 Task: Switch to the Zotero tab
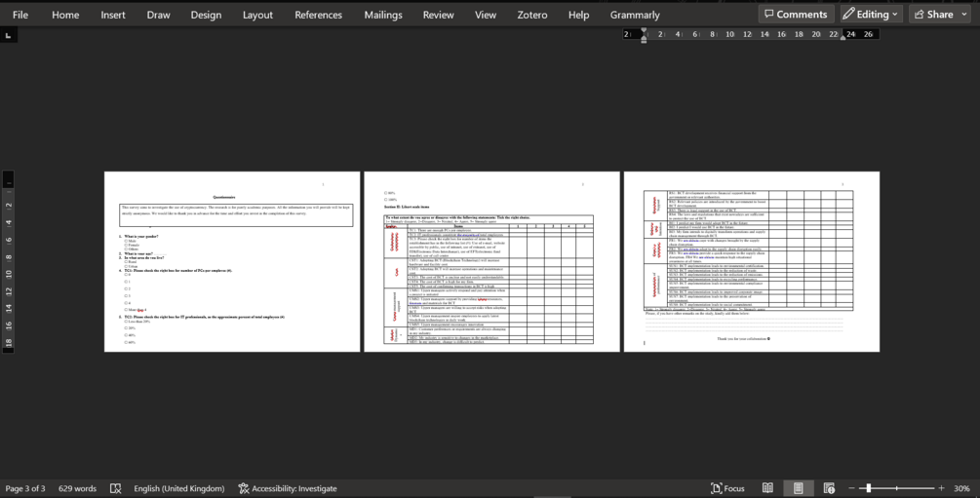[531, 15]
